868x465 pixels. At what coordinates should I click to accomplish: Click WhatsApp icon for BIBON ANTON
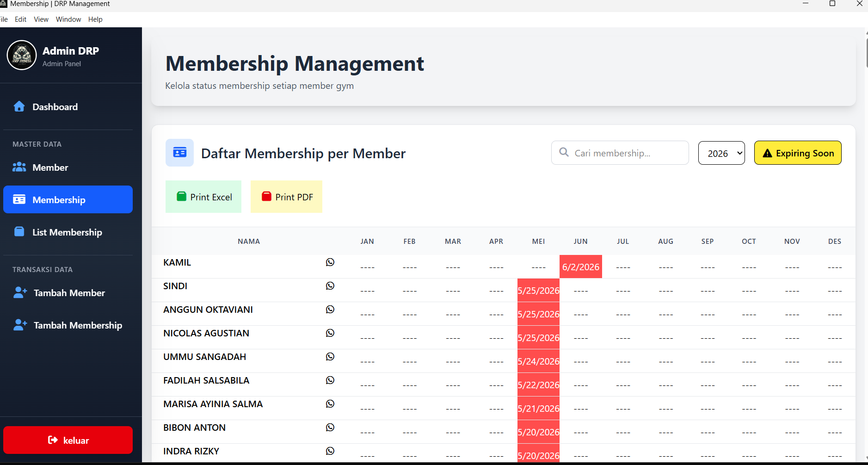(330, 428)
